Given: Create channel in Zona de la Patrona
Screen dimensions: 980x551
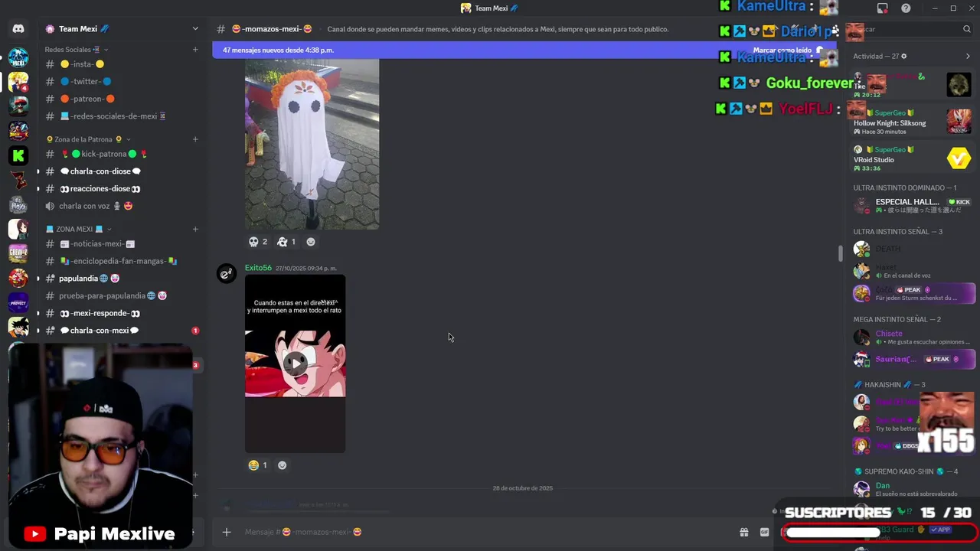Looking at the screenshot, I should point(195,139).
